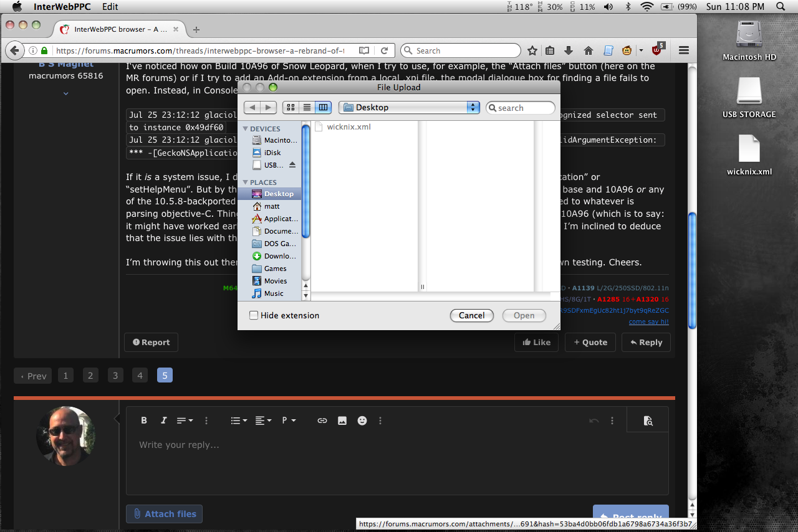Open the Edit menu
This screenshot has height=532, width=798.
[x=110, y=7]
